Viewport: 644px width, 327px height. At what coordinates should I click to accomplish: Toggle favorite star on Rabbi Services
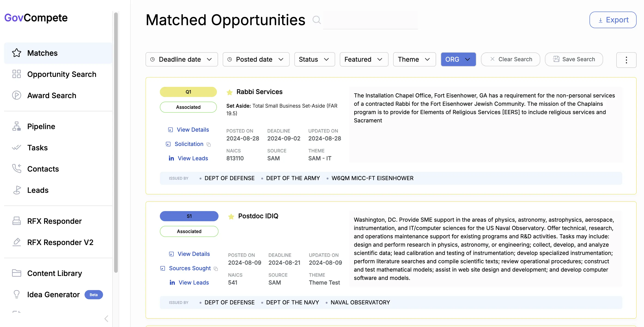click(x=229, y=92)
